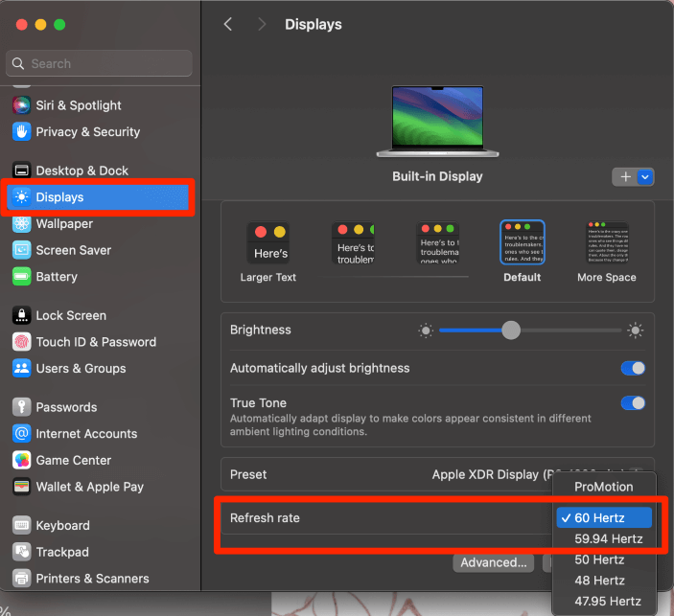Image resolution: width=674 pixels, height=616 pixels.
Task: Choose 50 Hertz refresh rate
Action: point(604,559)
